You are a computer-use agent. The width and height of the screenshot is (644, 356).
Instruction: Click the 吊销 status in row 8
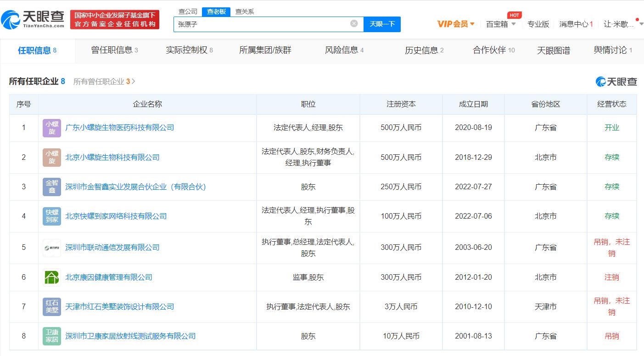click(612, 336)
